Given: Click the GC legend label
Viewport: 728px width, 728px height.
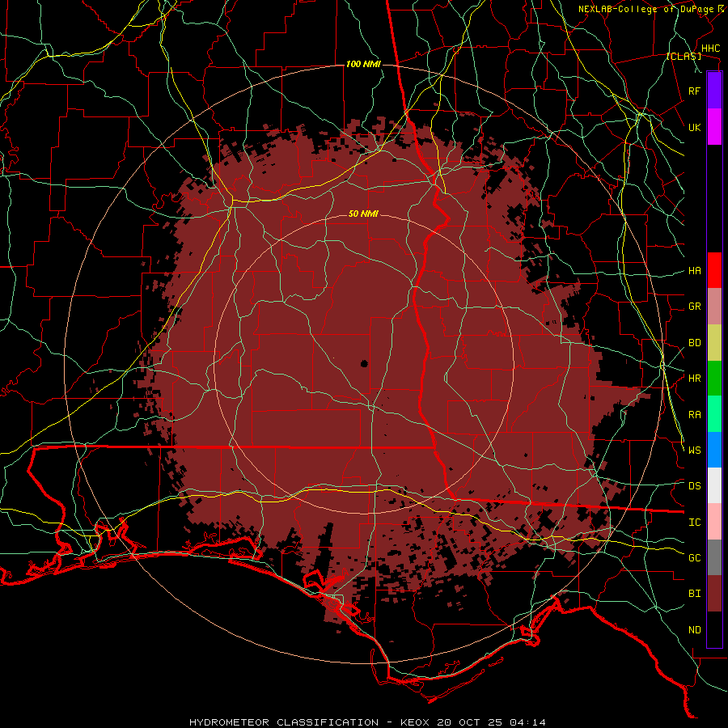Looking at the screenshot, I should [694, 558].
